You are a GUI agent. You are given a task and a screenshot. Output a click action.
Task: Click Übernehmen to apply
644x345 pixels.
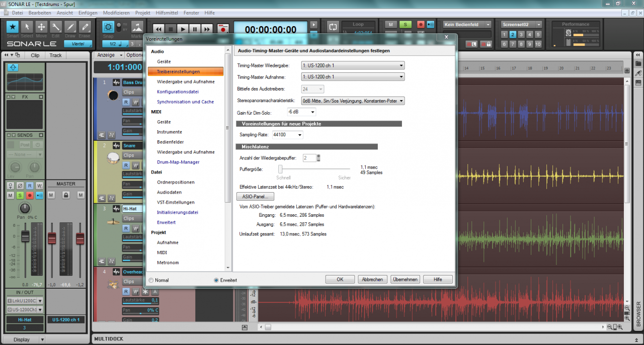coord(405,280)
